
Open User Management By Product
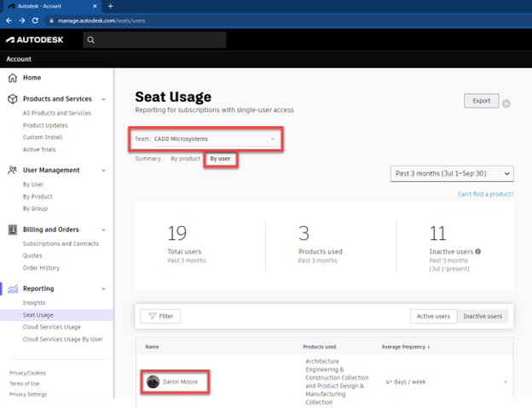(38, 196)
